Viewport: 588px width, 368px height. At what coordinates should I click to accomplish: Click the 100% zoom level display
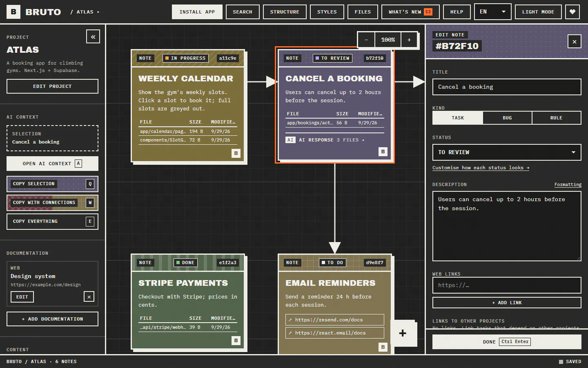point(388,40)
